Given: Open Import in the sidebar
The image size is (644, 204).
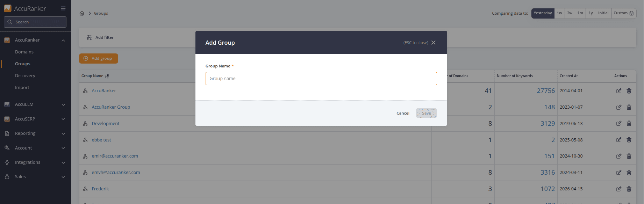Looking at the screenshot, I should [x=22, y=87].
